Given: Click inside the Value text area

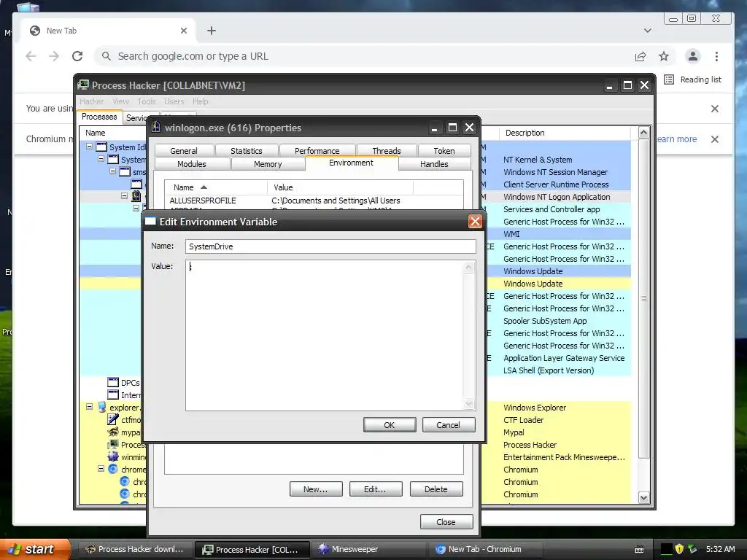Looking at the screenshot, I should (x=325, y=335).
